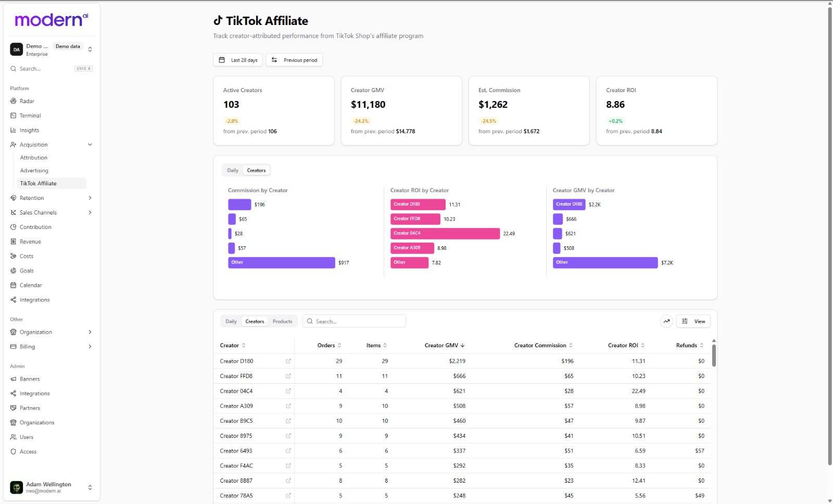Open Platform Integrations below Calendar

(34, 300)
